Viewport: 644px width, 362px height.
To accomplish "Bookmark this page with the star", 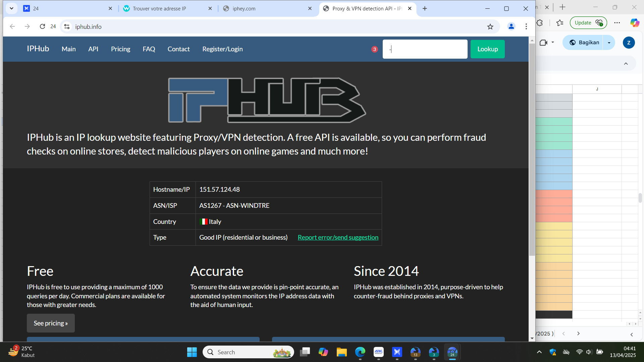I will tap(490, 26).
